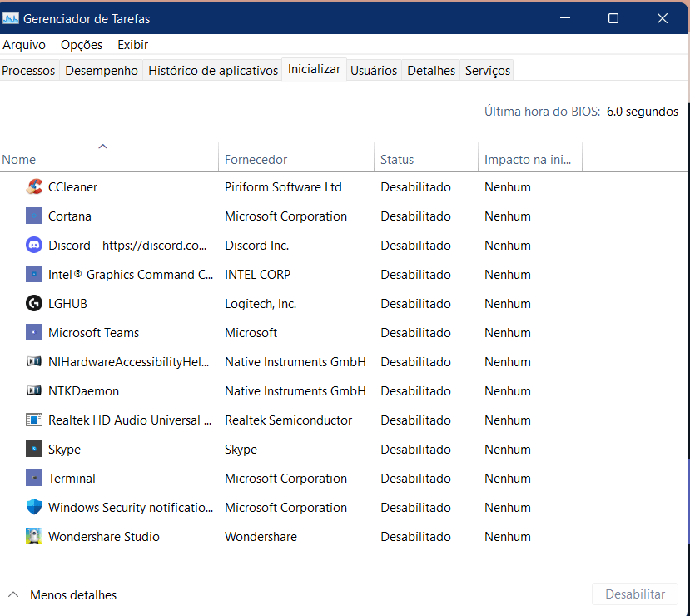Image resolution: width=690 pixels, height=616 pixels.
Task: Select the Terminal row name
Action: (72, 479)
